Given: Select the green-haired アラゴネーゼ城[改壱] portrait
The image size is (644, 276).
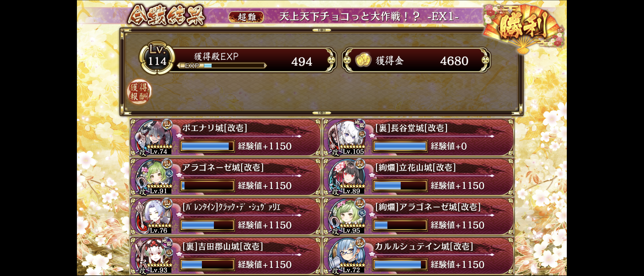Looking at the screenshot, I should pos(154,177).
